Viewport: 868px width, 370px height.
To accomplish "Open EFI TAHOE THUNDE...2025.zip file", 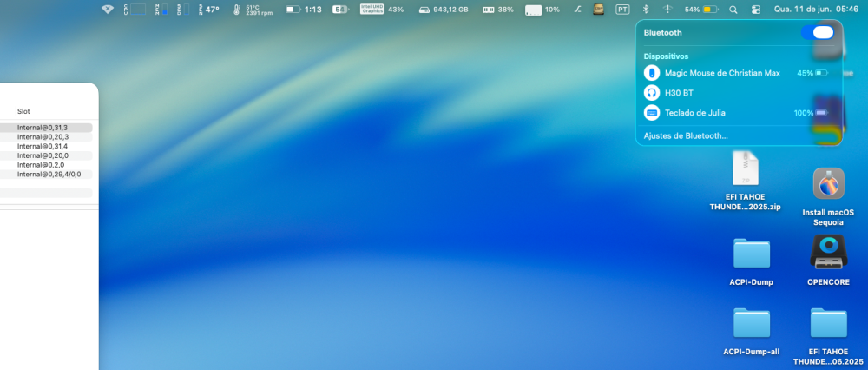I will pos(745,182).
